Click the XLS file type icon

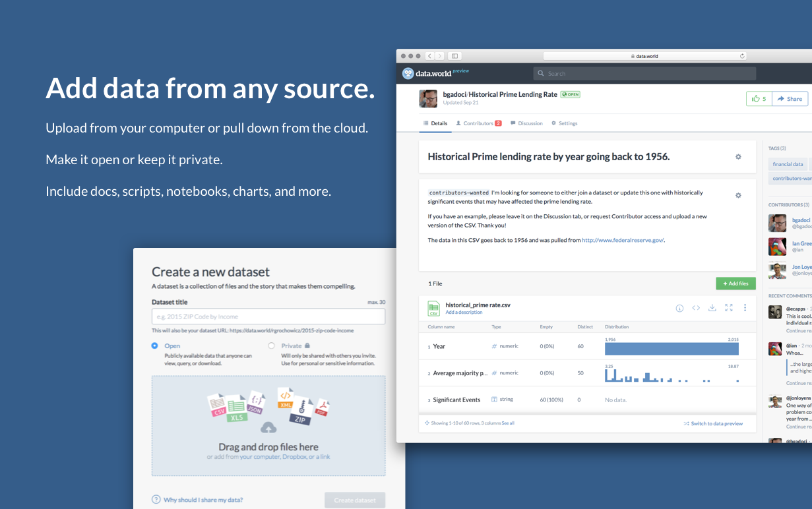coord(236,409)
